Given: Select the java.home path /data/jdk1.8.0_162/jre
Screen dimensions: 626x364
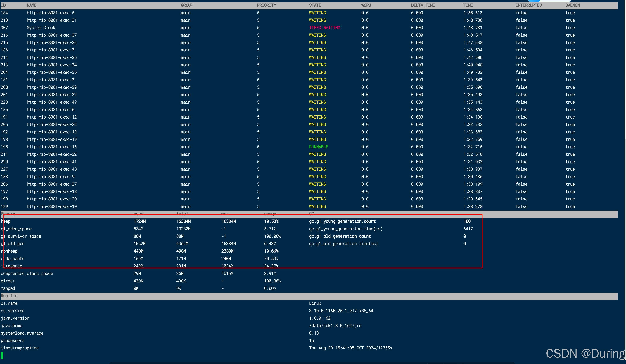Looking at the screenshot, I should (335, 325).
